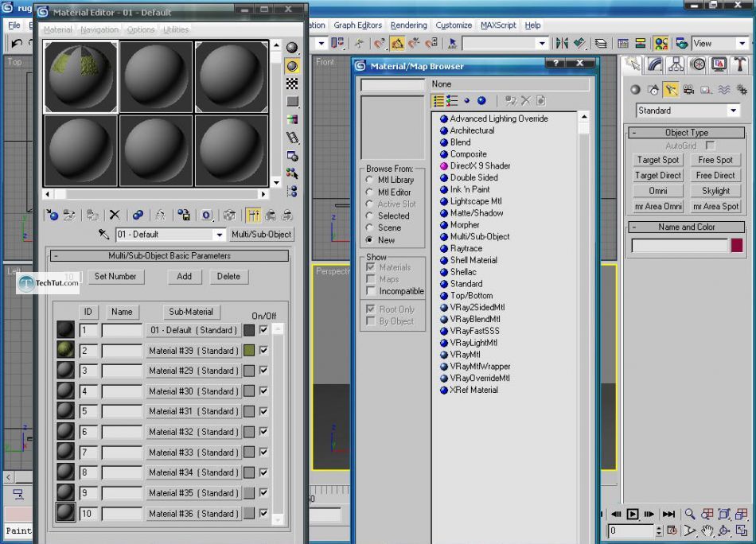Screen dimensions: 756x544
Task: Switch browser to View Large Icons
Action: 481,101
